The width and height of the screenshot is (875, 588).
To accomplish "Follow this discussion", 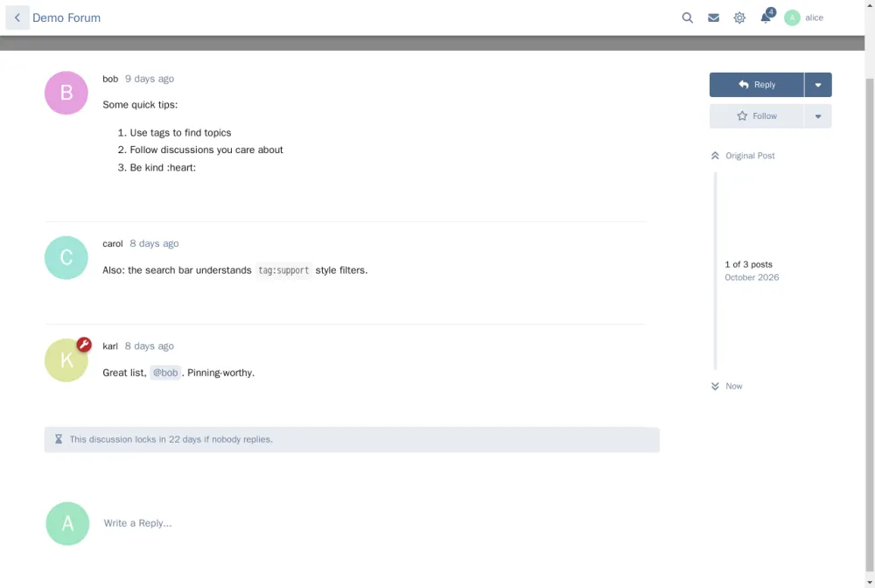I will pyautogui.click(x=757, y=116).
